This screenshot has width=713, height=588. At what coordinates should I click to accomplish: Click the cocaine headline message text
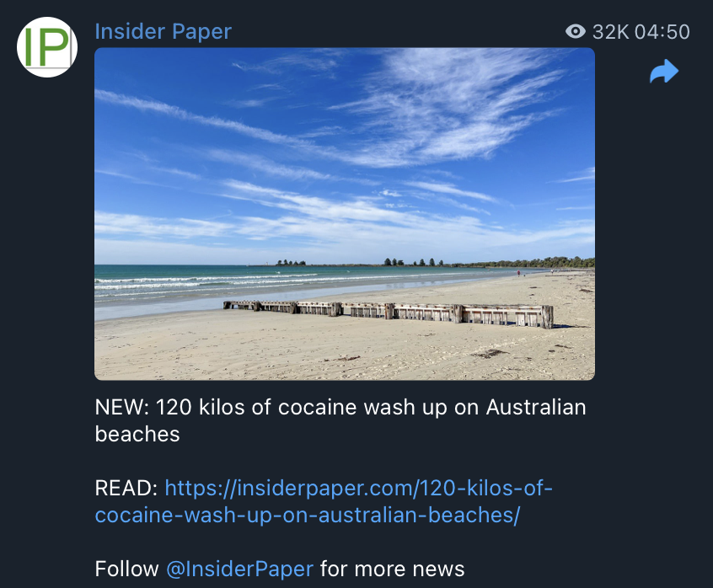tap(340, 408)
